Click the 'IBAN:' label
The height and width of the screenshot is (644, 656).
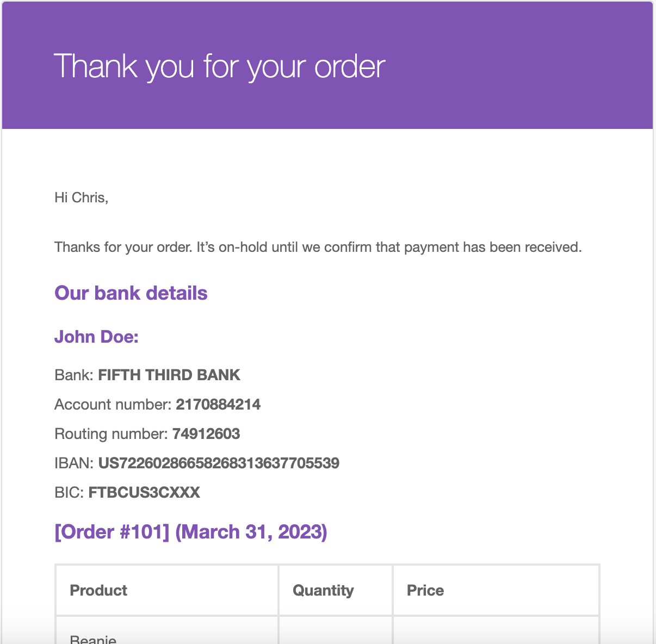(75, 463)
